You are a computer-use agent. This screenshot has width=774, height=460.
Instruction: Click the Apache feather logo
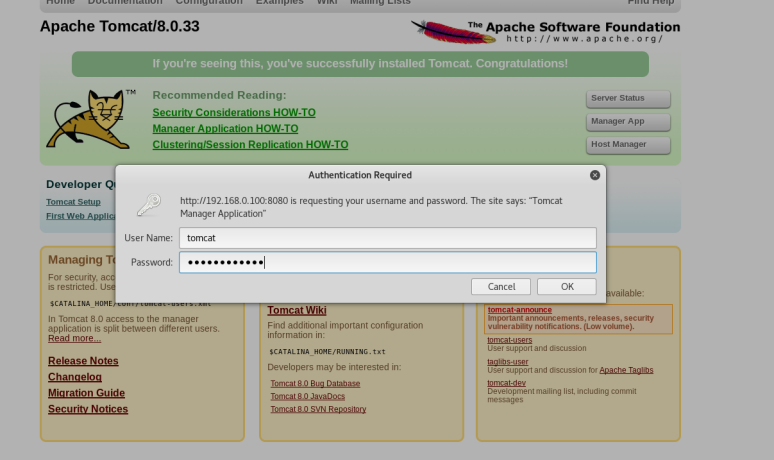454,32
